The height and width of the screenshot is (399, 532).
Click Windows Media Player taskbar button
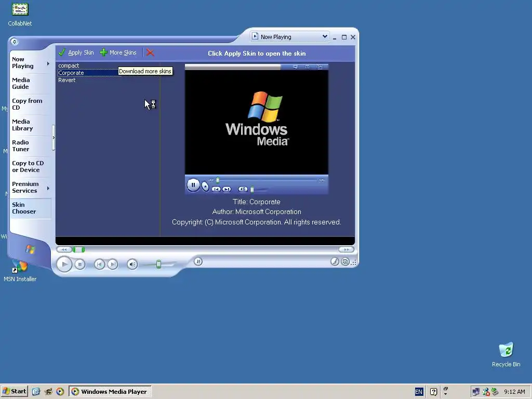(x=110, y=392)
